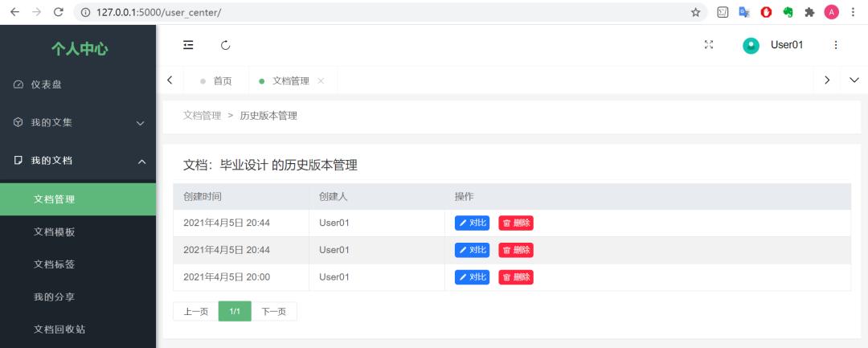Viewport: 868px width, 348px height.
Task: Click the browser forward arrow
Action: click(x=36, y=12)
